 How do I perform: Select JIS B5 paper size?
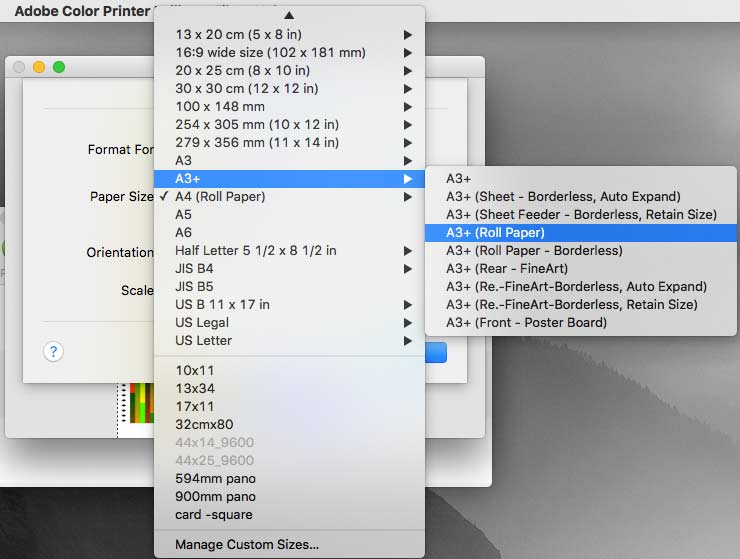[289, 287]
